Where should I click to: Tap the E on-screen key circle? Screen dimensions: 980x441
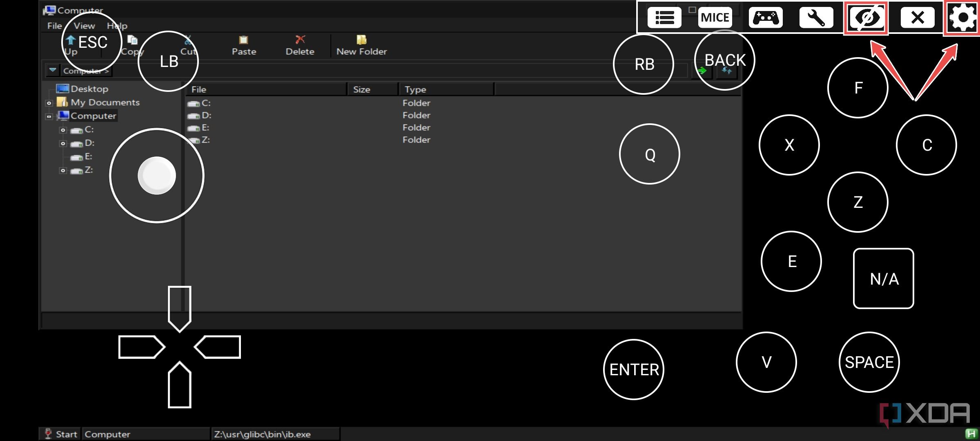tap(791, 261)
